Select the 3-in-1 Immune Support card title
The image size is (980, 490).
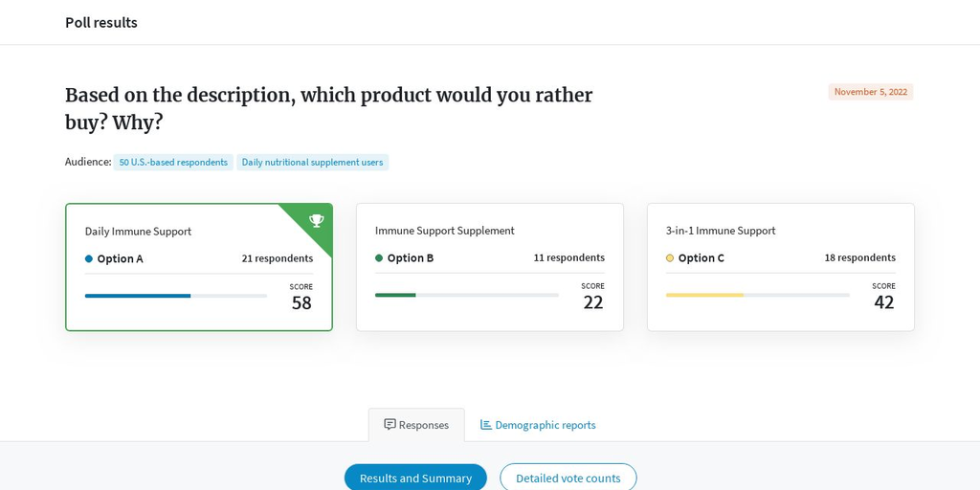click(721, 231)
